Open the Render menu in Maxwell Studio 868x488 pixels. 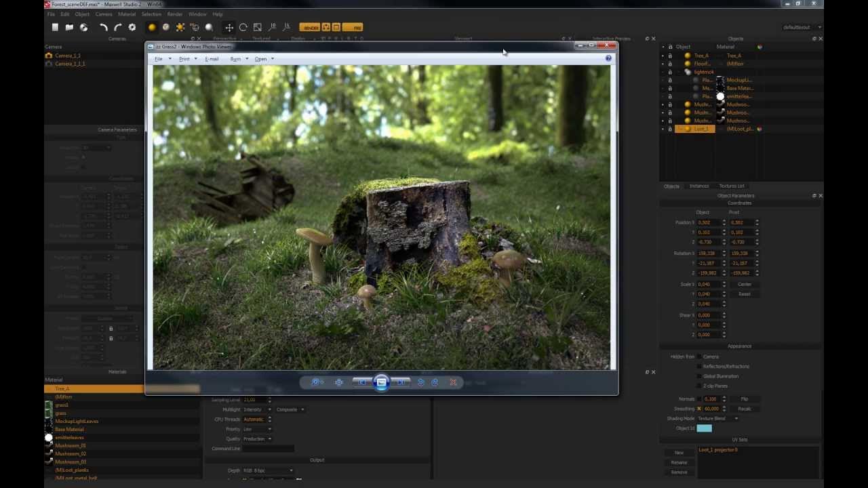(x=175, y=14)
